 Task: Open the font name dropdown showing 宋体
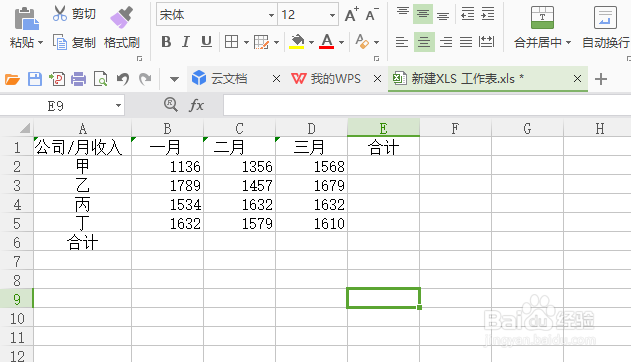click(271, 15)
